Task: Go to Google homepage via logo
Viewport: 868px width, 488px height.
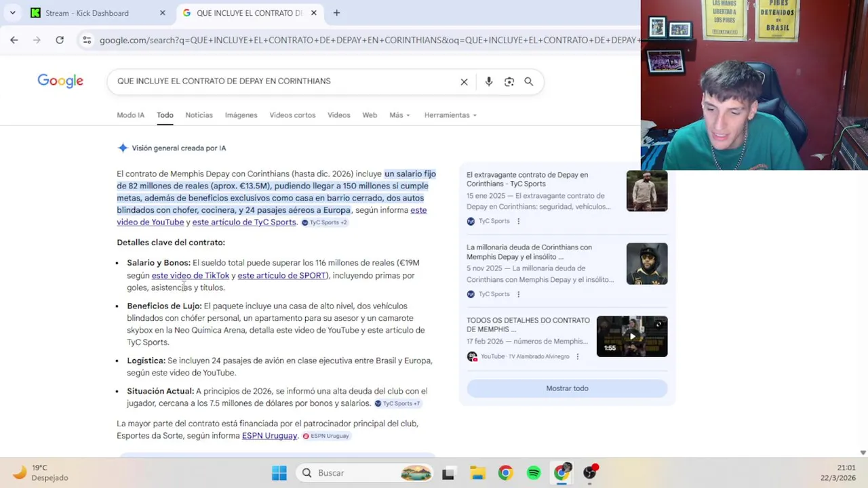Action: click(x=60, y=81)
